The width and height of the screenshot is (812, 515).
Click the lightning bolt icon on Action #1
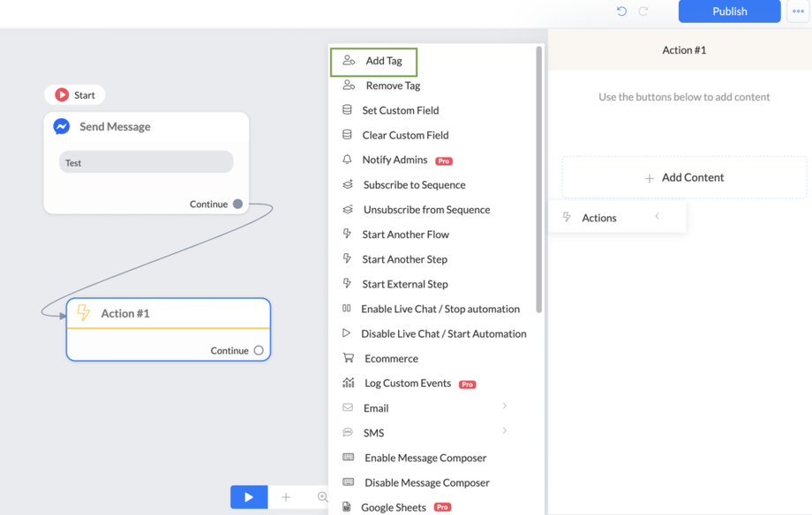pos(84,313)
